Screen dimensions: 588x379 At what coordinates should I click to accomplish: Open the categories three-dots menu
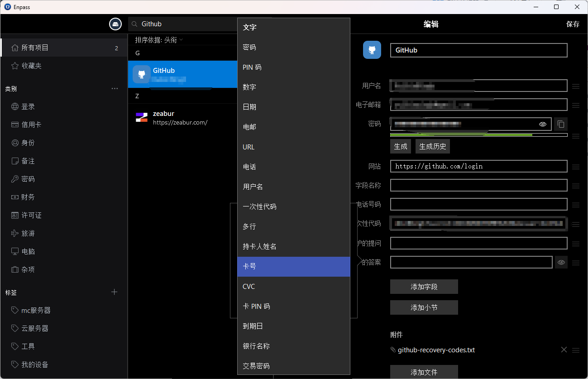pyautogui.click(x=115, y=89)
